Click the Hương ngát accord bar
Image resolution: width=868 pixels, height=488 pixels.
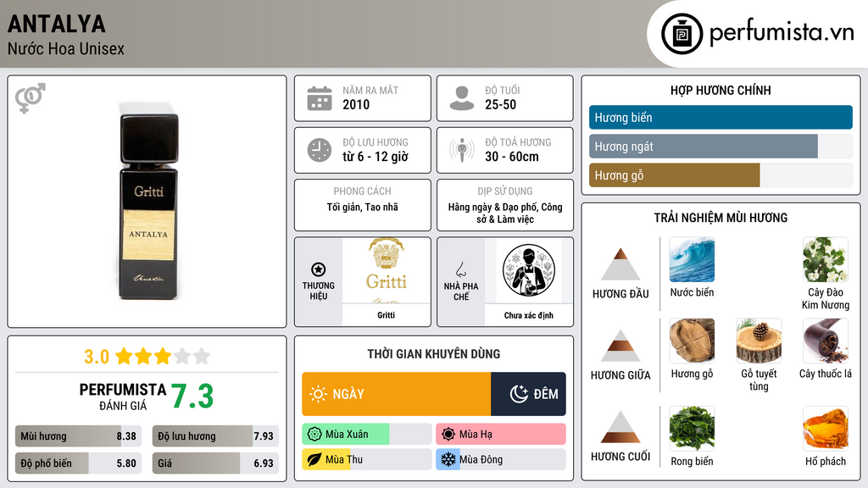coord(721,147)
